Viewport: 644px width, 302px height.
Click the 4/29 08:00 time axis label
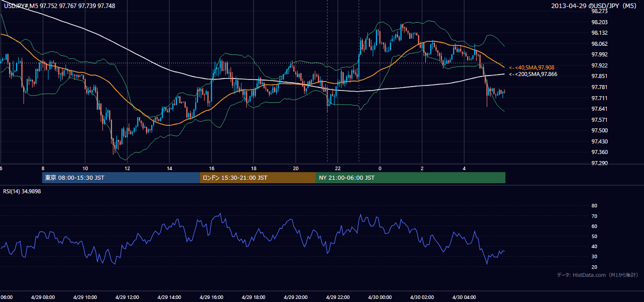click(x=43, y=297)
